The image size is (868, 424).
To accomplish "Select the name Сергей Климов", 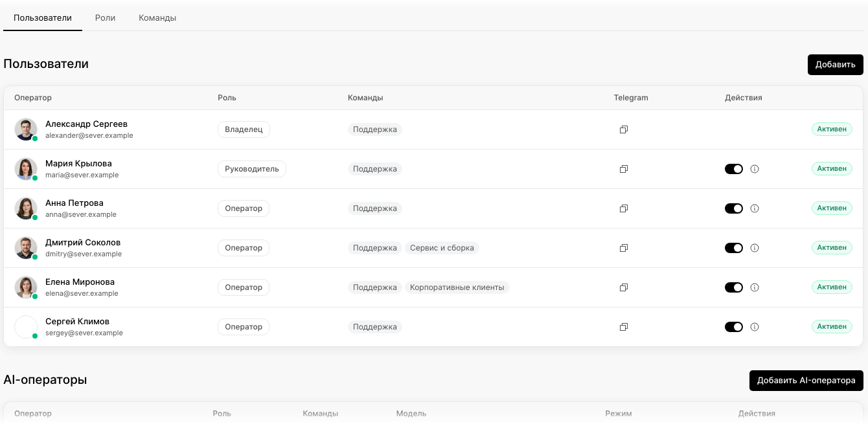I will pyautogui.click(x=77, y=322).
